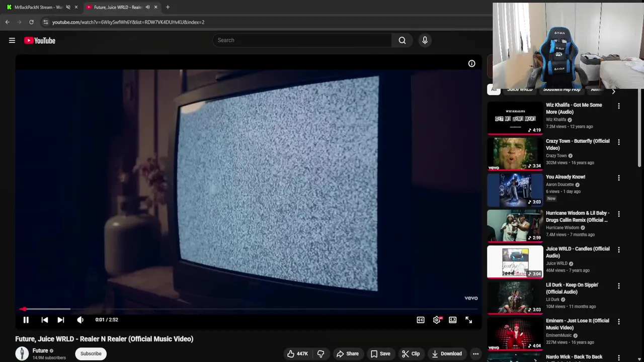Screen dimensions: 644x362
Task: Toggle closed captions on the player
Action: [421, 320]
